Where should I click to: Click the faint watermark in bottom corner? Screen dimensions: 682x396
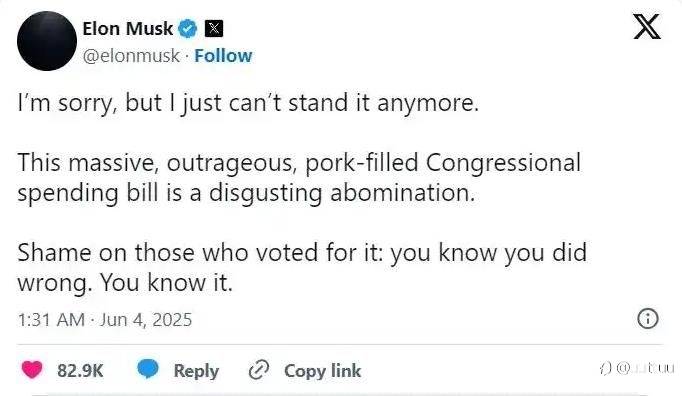pyautogui.click(x=637, y=369)
